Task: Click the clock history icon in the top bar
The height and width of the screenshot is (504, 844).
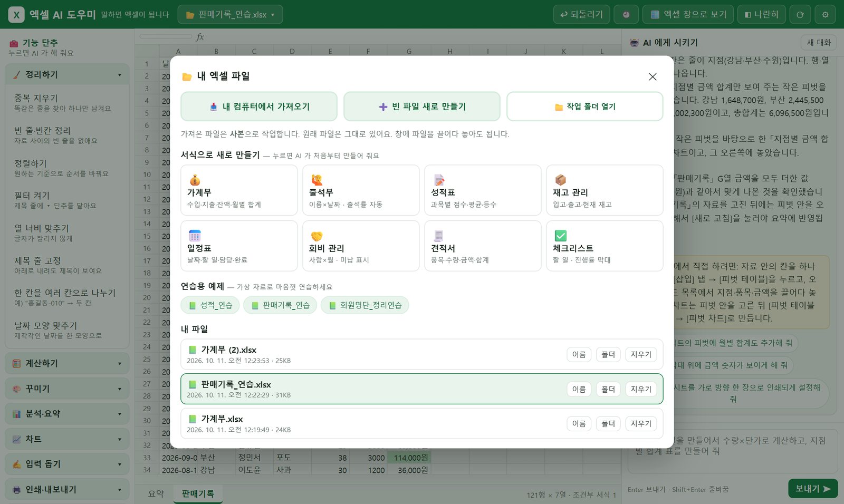Action: click(626, 15)
